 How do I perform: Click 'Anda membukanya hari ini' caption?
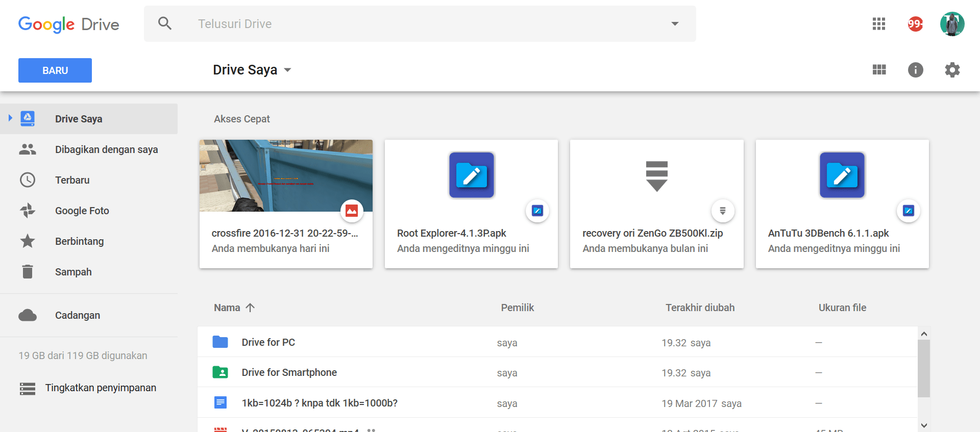pyautogui.click(x=271, y=248)
